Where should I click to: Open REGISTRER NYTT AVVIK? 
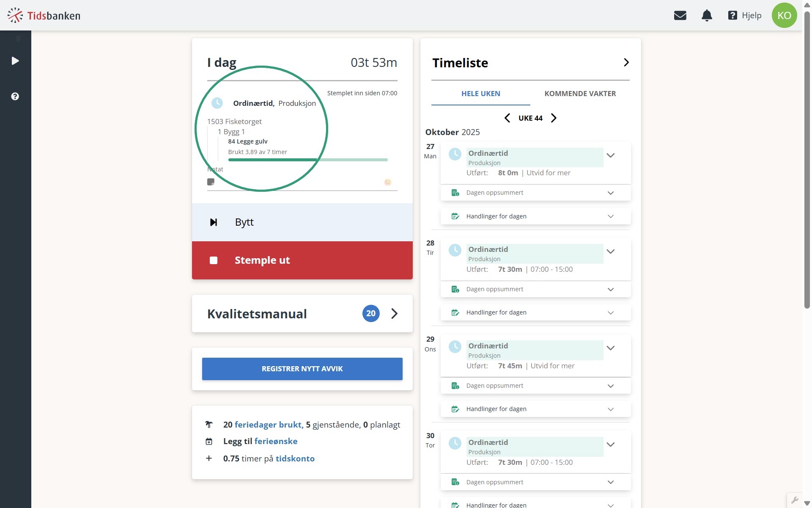tap(302, 369)
